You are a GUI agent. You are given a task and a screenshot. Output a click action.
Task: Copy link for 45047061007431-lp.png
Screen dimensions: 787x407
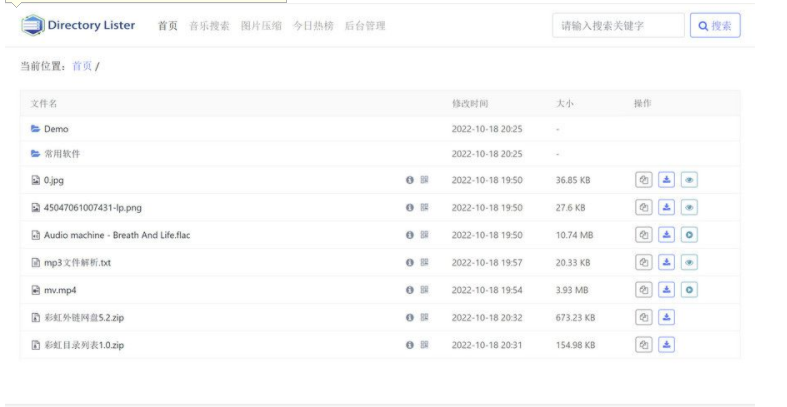[x=644, y=208]
